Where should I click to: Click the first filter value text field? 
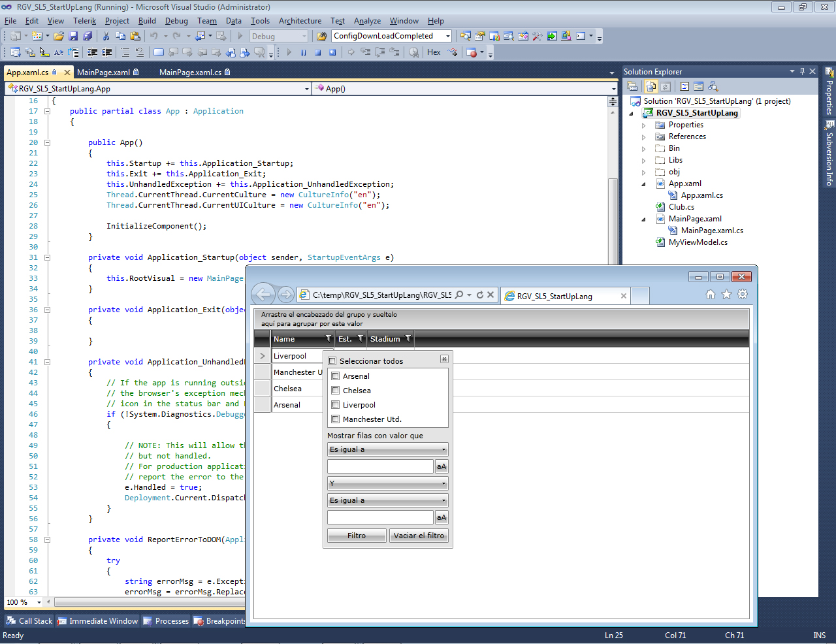click(x=380, y=466)
